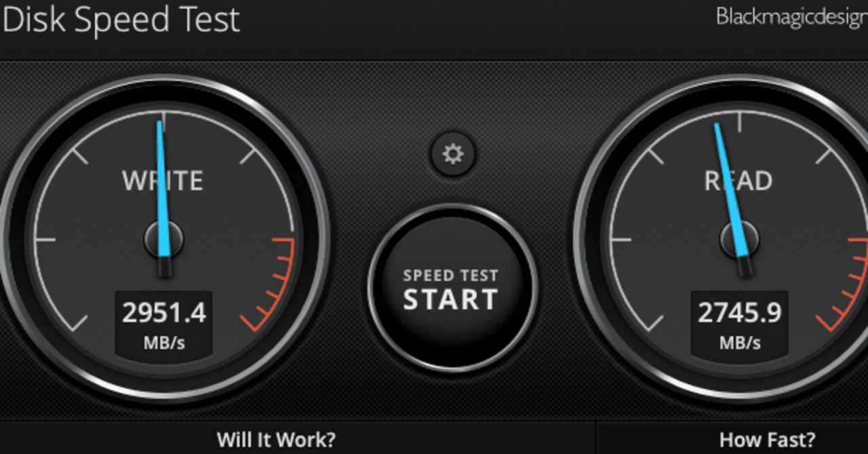Click the Disk Speed Test title
Image resolution: width=868 pixels, height=454 pixels.
pyautogui.click(x=121, y=20)
